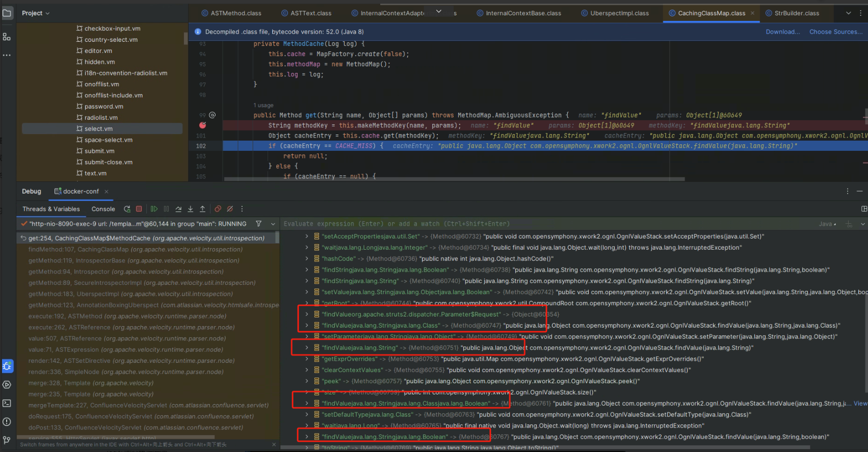
Task: Pause the program
Action: [x=166, y=209]
